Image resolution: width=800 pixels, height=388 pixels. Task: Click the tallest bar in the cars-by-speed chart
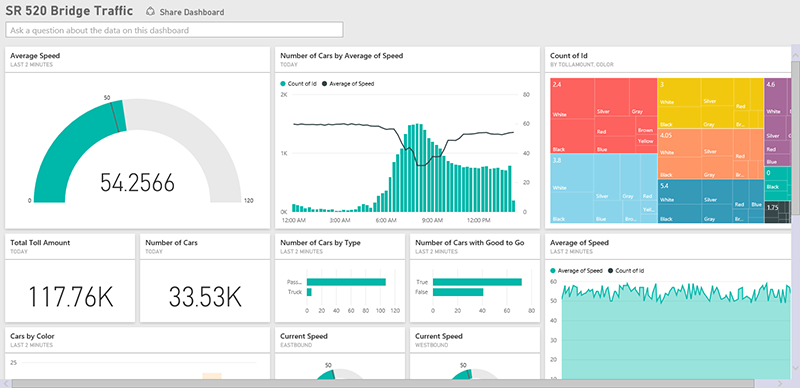tap(418, 168)
